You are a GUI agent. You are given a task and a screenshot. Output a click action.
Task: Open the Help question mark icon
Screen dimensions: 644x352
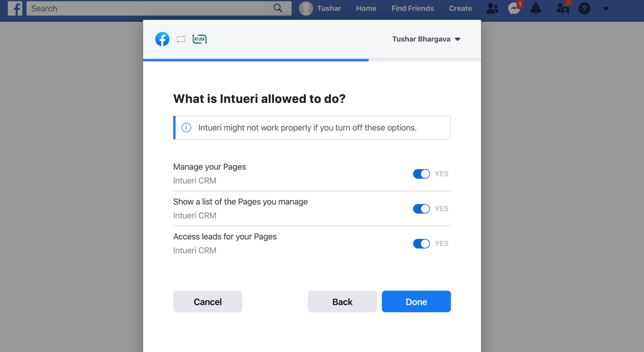(584, 8)
